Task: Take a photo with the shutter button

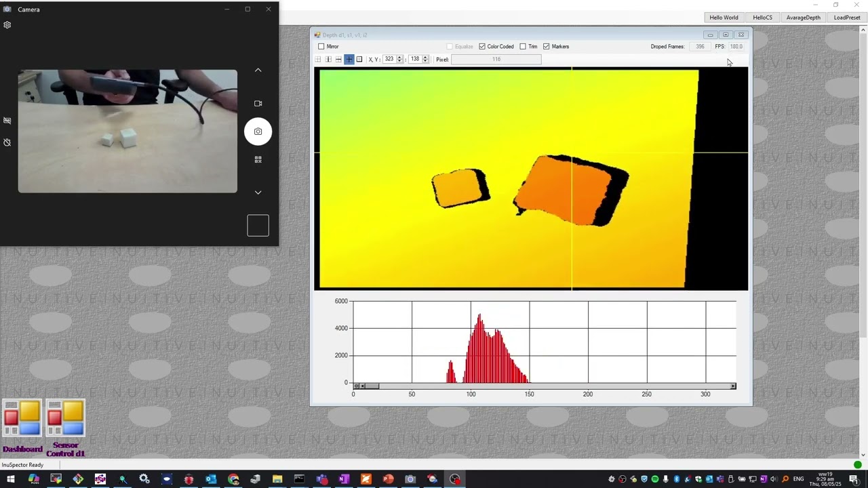Action: (258, 131)
